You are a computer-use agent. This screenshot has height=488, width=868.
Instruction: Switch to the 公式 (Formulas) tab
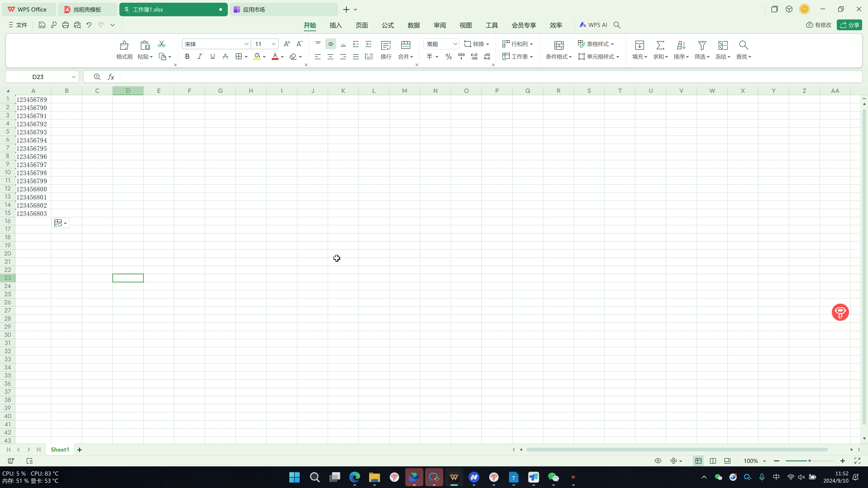point(387,25)
